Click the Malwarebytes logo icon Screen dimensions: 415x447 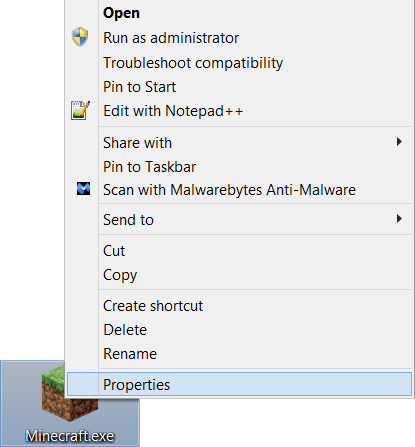point(83,189)
